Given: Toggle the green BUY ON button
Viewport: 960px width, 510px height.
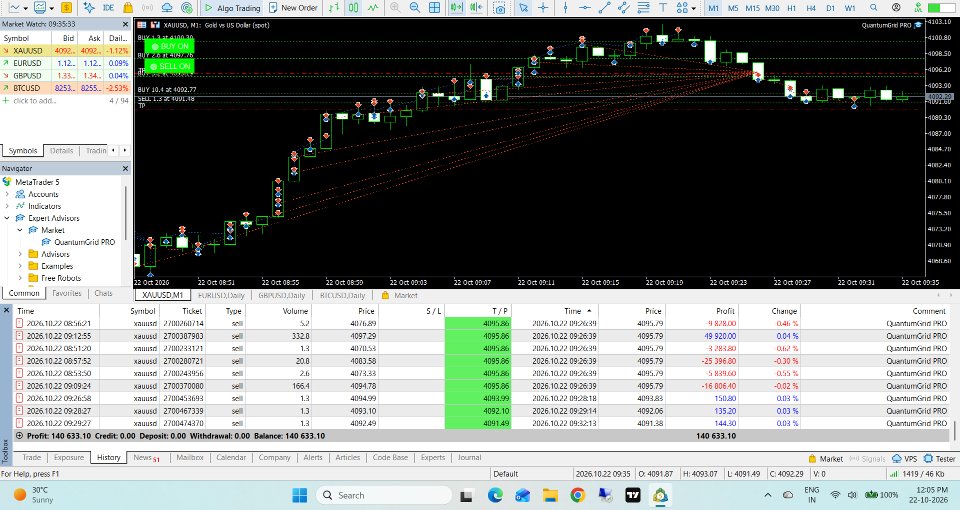Looking at the screenshot, I should [170, 46].
